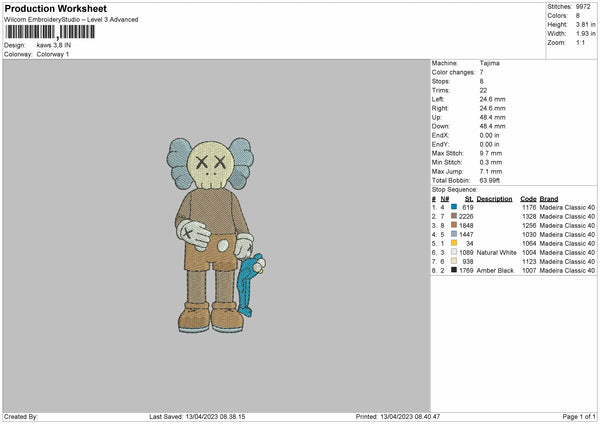Viewport: 600px width, 424px height.
Task: Click the Max Jump value 7.1 mm
Action: pos(491,171)
